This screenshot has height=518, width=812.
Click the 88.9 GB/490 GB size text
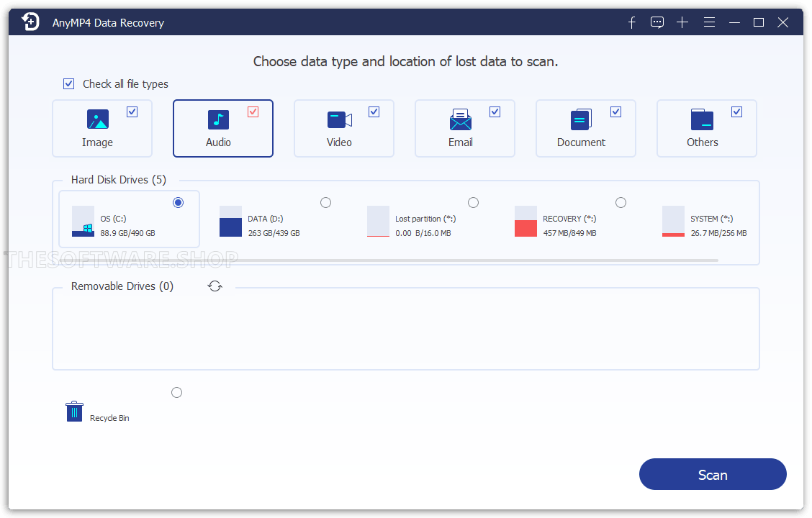point(128,233)
